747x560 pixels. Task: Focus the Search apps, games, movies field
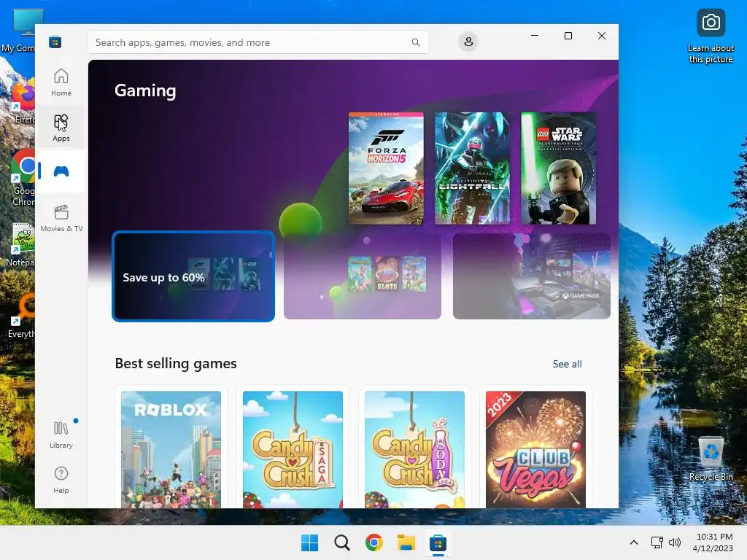tap(258, 42)
